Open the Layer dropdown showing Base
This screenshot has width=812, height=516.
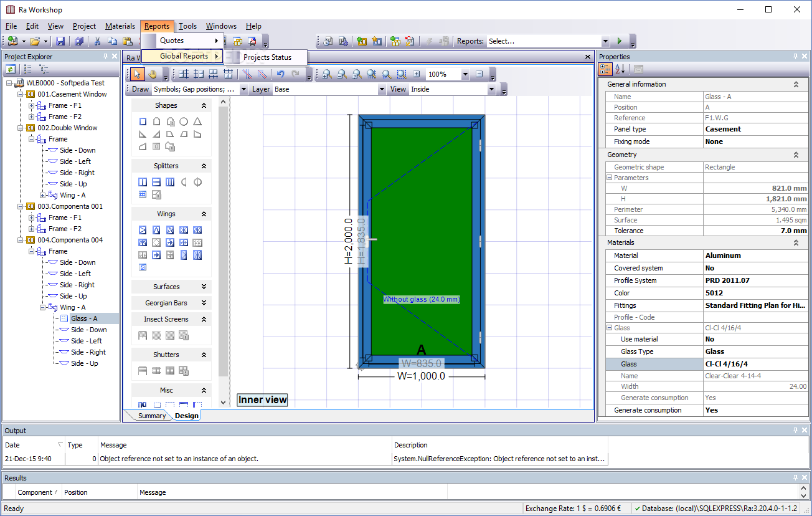click(382, 89)
